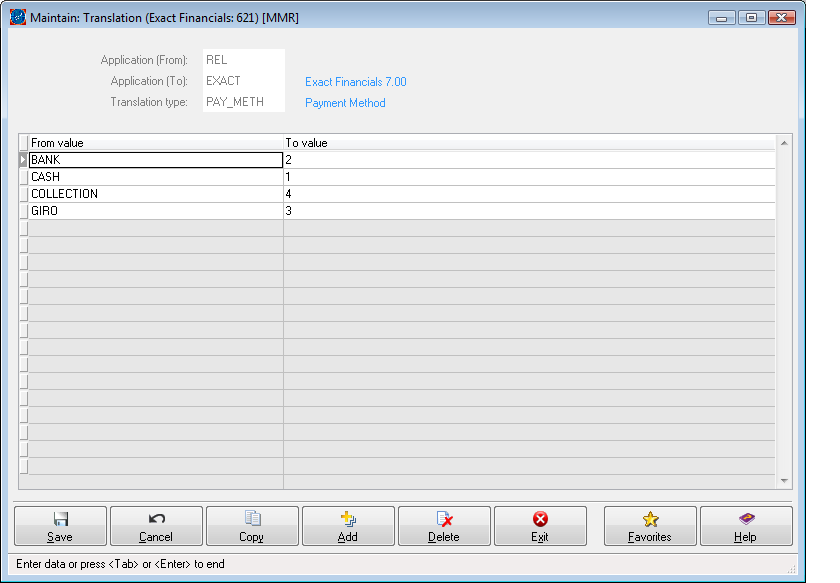Click the Add new record icon

348,519
